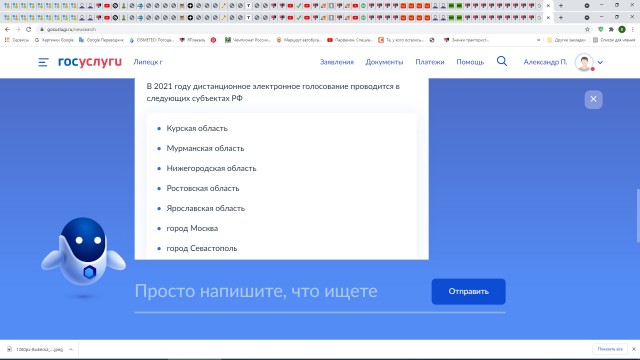Open the Документы section
Viewport: 640px width, 360px height.
tap(384, 62)
